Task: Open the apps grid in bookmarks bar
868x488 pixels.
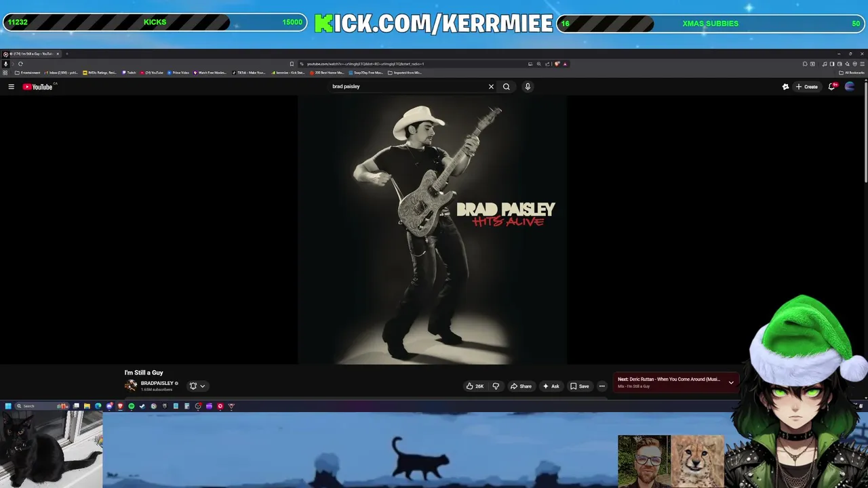Action: click(5, 73)
